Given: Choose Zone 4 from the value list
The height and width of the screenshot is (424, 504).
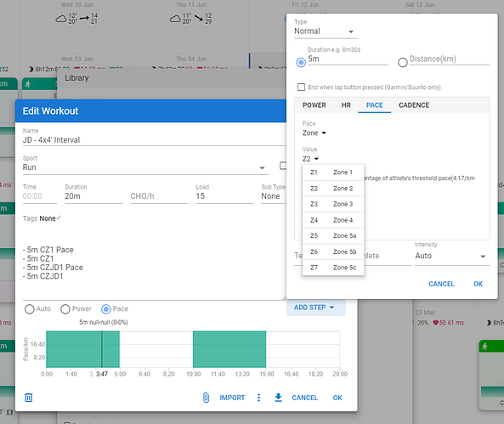Looking at the screenshot, I should tap(333, 220).
